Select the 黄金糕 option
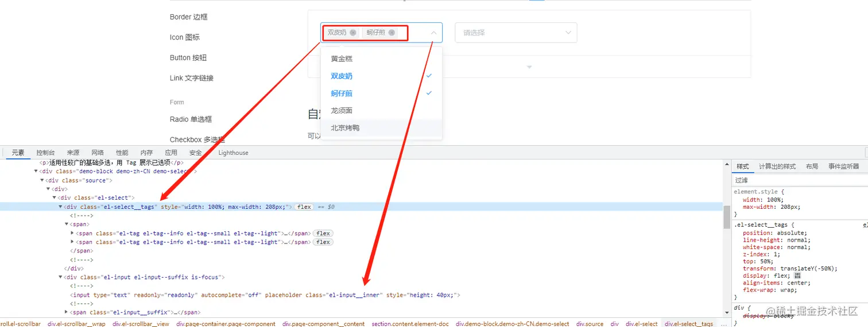The image size is (868, 327). (x=382, y=59)
